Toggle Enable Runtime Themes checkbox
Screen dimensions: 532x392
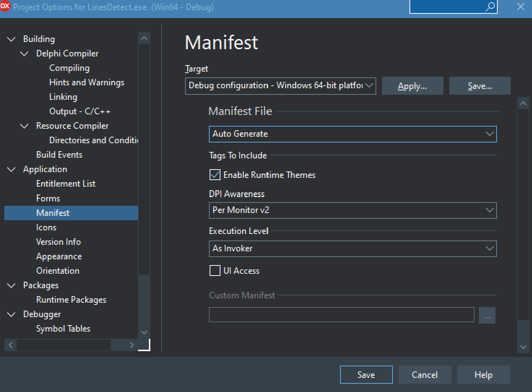215,175
